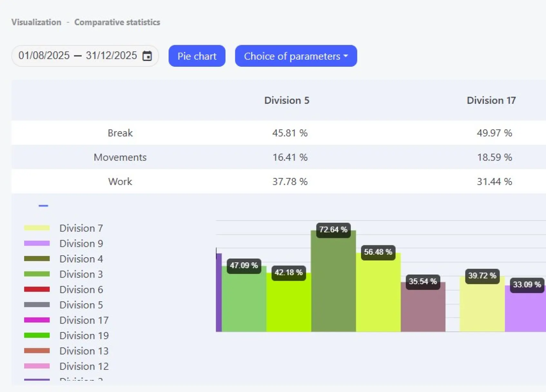Viewport: 546px width, 392px height.
Task: Hide Division 6 via its legend label
Action: tap(81, 289)
